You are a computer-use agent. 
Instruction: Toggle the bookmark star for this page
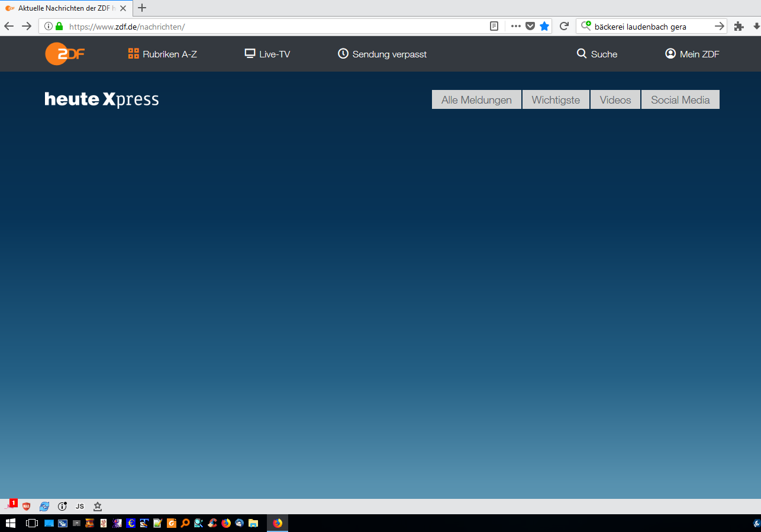(544, 26)
